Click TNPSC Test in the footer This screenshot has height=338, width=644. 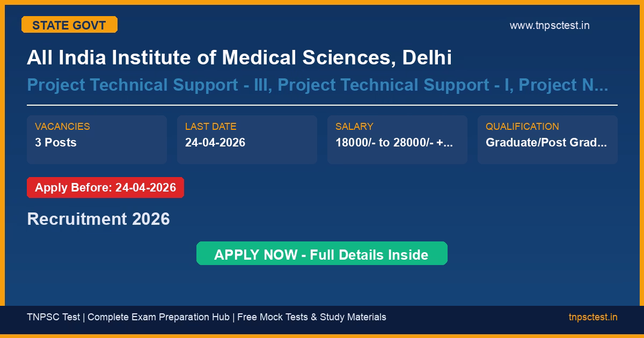53,317
